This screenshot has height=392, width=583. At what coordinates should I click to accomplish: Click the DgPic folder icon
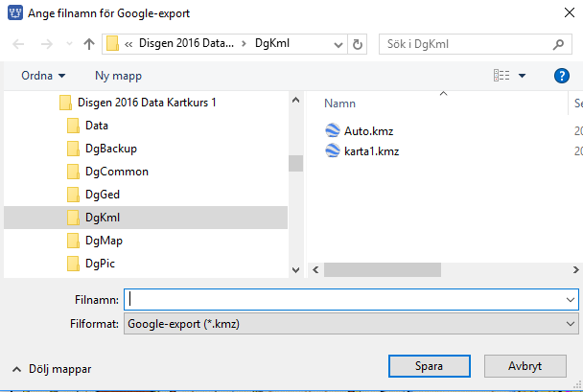tap(73, 264)
